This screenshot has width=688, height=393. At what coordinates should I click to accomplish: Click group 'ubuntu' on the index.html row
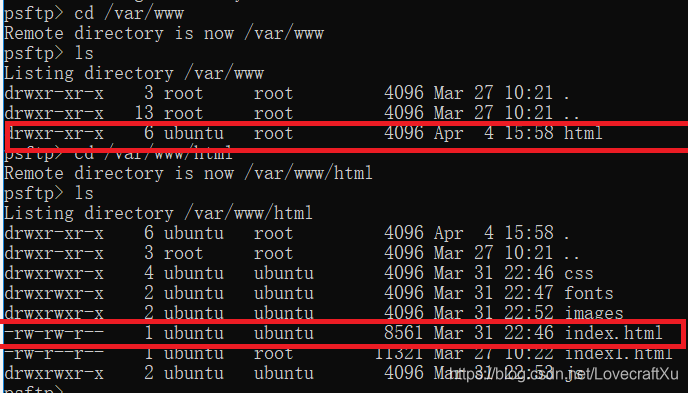click(284, 333)
